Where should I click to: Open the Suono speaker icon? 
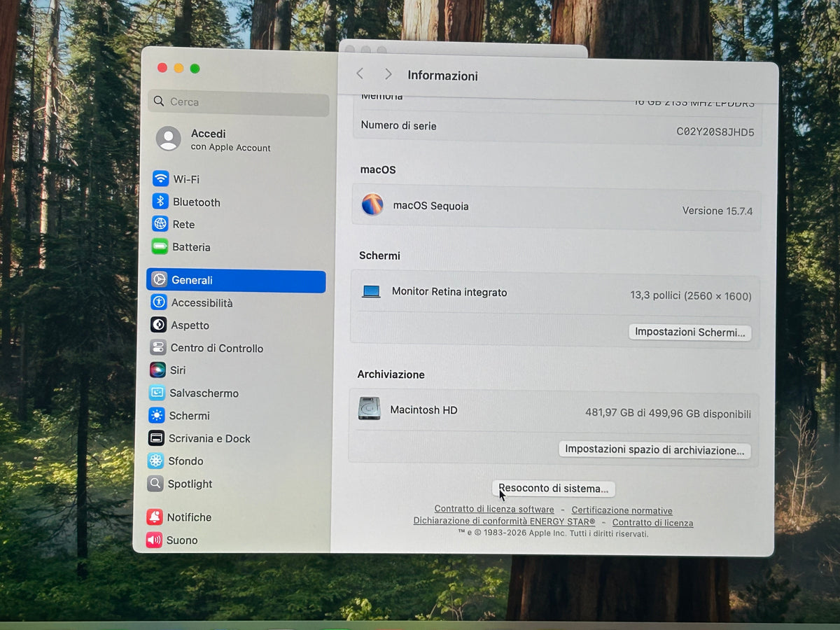tap(154, 540)
